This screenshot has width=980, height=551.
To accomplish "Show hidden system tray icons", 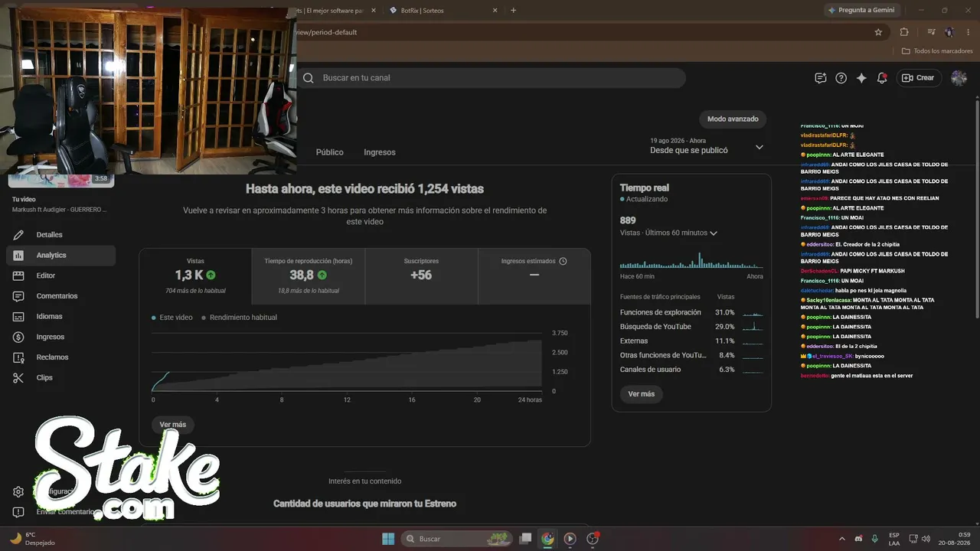I will [842, 539].
